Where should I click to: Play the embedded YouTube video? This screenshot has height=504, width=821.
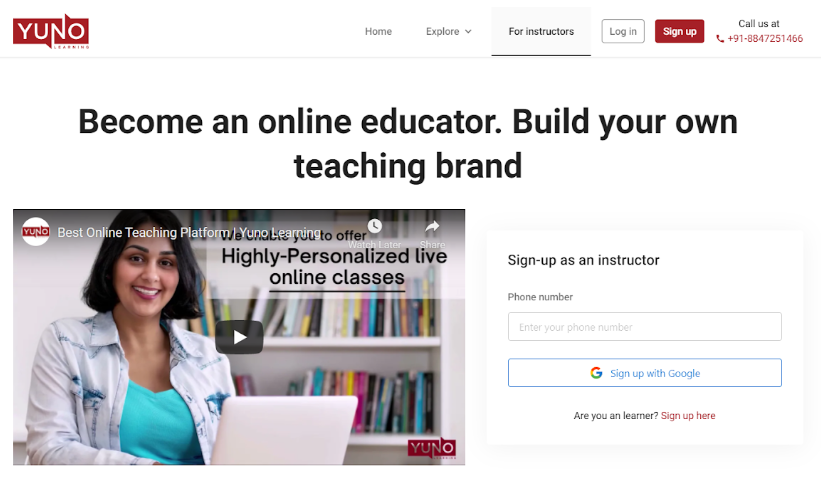239,337
